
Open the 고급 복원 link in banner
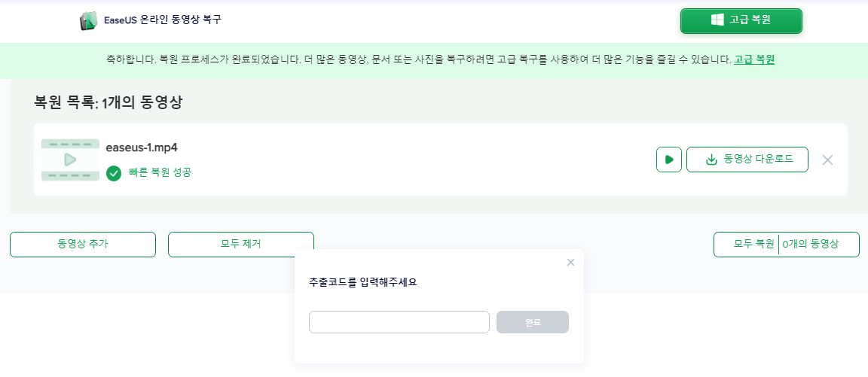[x=754, y=59]
